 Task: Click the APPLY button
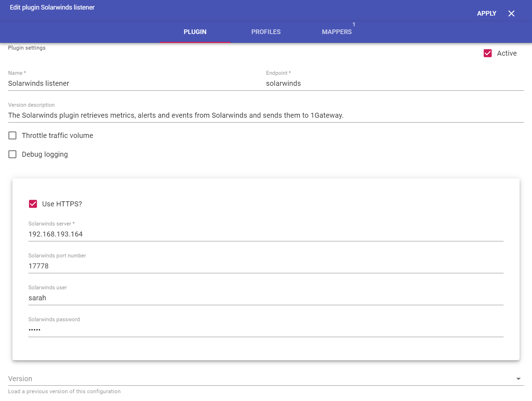tap(487, 13)
